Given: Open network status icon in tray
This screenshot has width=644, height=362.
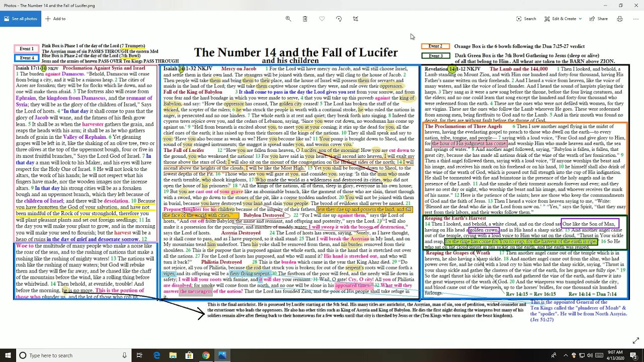Looking at the screenshot, I should (x=581, y=355).
